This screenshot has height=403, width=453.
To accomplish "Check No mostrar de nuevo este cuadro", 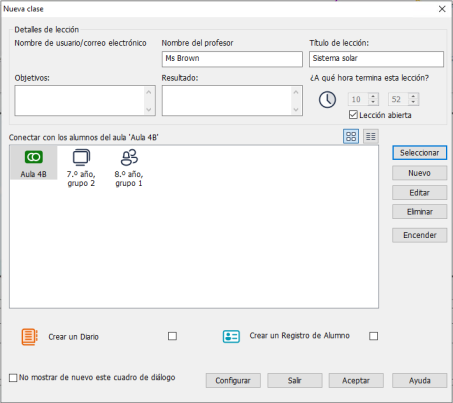I will [x=13, y=378].
